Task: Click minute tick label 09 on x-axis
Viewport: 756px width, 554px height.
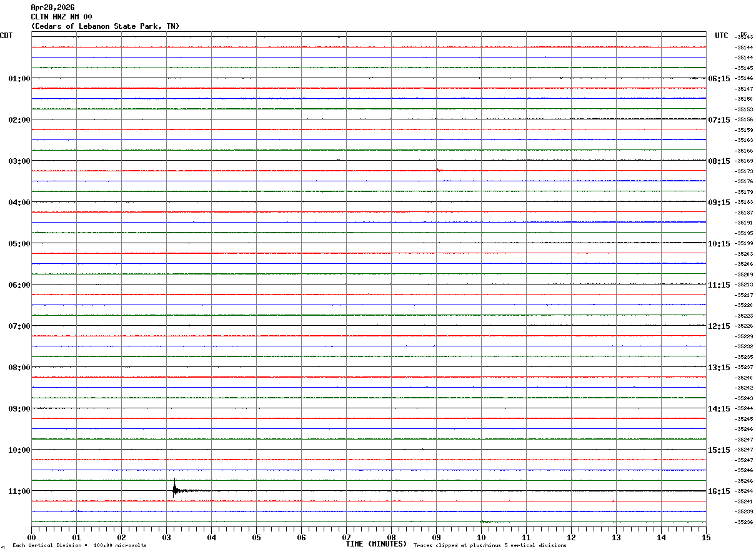Action: pyautogui.click(x=436, y=537)
